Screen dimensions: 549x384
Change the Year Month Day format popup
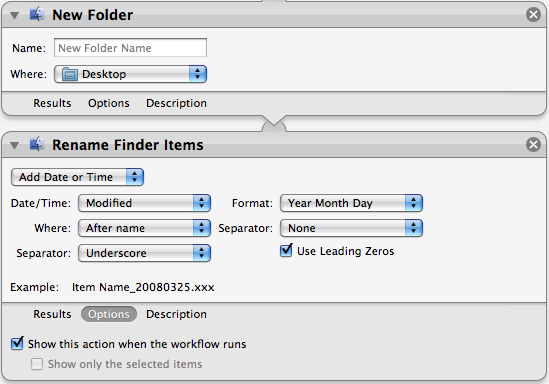point(352,203)
